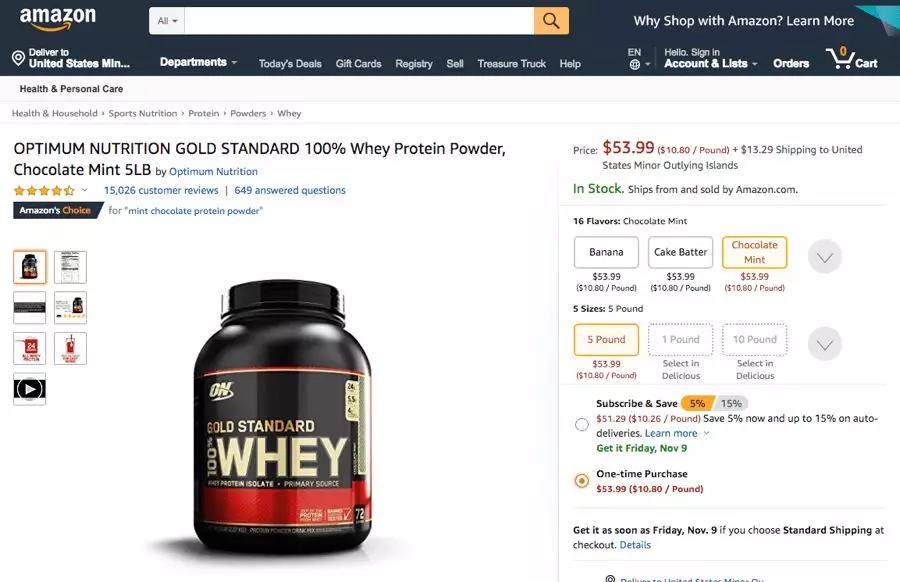Expand more flavors with the chevron
This screenshot has width=900, height=582.
[825, 257]
